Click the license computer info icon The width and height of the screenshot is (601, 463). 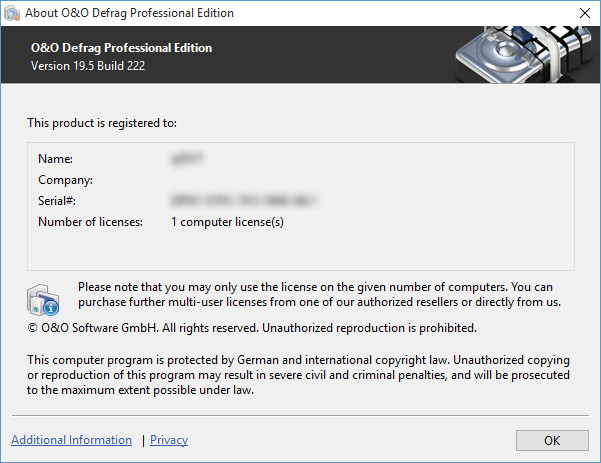(43, 298)
